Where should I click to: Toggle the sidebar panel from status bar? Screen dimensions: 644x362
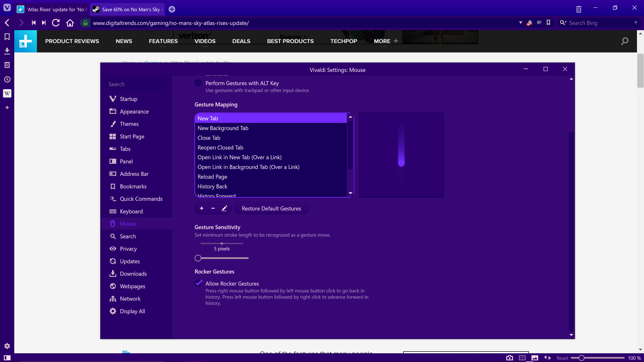7,358
